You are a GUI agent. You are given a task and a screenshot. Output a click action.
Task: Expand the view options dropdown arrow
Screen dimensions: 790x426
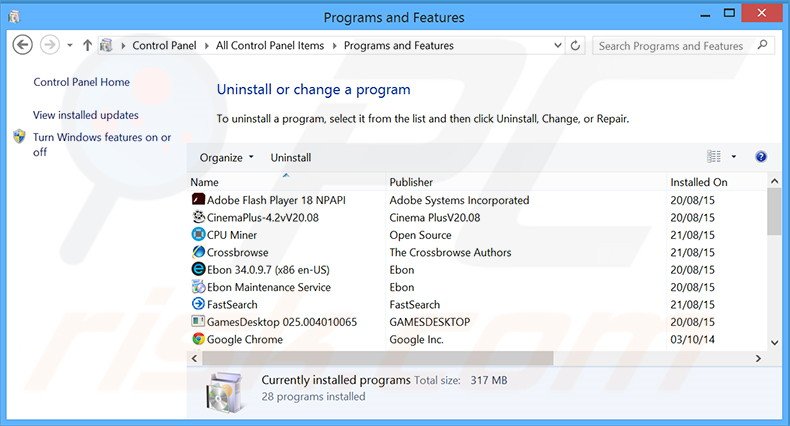point(734,157)
